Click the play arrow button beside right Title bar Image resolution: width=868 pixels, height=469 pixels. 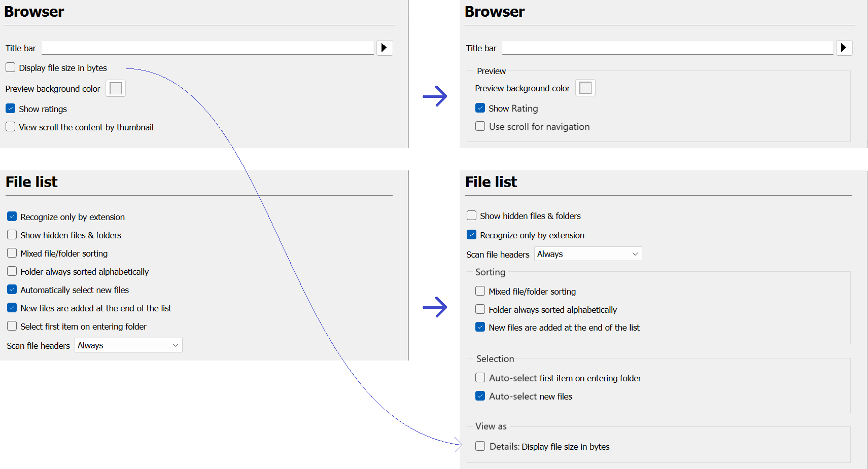[844, 48]
